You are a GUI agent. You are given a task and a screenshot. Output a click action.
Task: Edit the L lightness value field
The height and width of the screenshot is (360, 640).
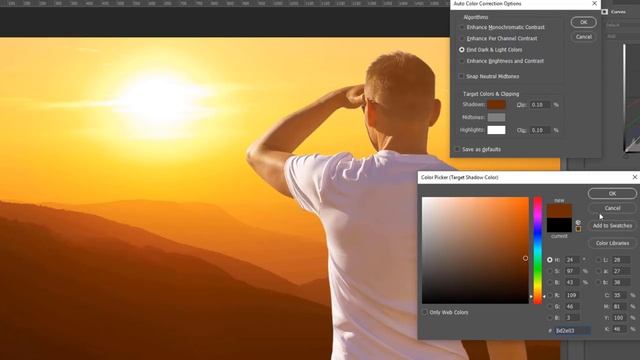(621, 260)
